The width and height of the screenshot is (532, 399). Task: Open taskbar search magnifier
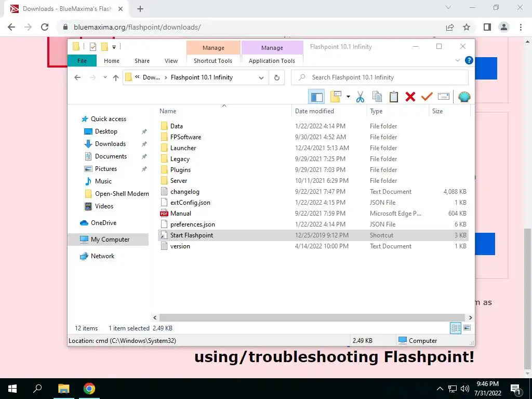click(x=37, y=389)
